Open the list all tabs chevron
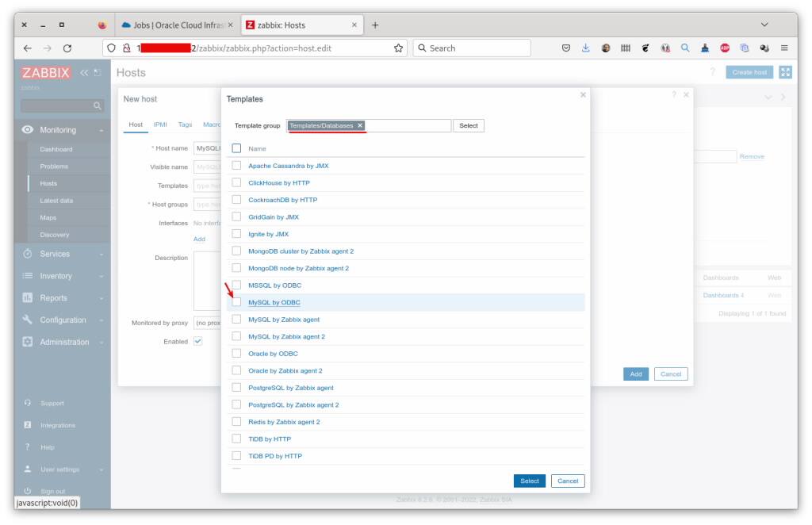This screenshot has height=525, width=812. 764,25
